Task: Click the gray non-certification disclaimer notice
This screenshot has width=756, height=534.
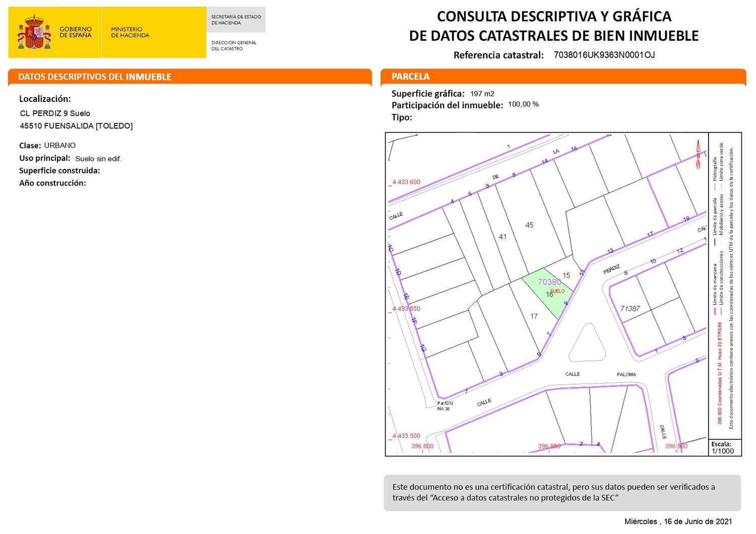Action: (562, 493)
